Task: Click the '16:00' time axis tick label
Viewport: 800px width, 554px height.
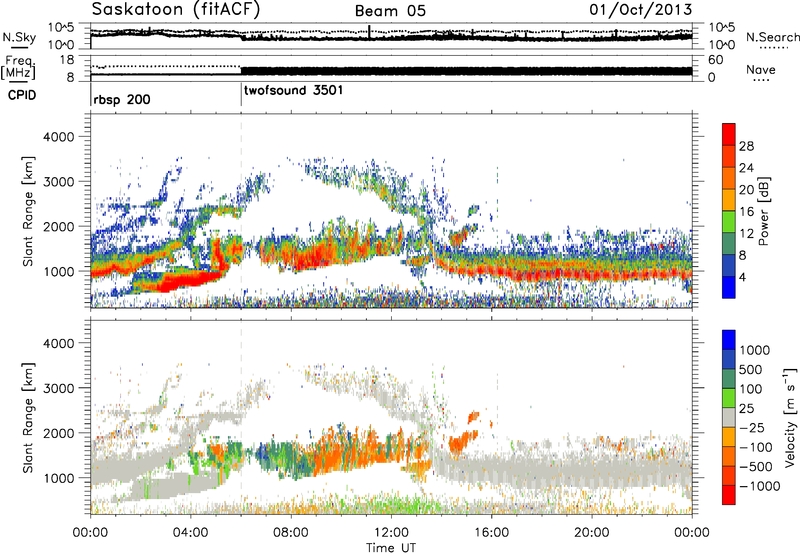Action: [491, 533]
